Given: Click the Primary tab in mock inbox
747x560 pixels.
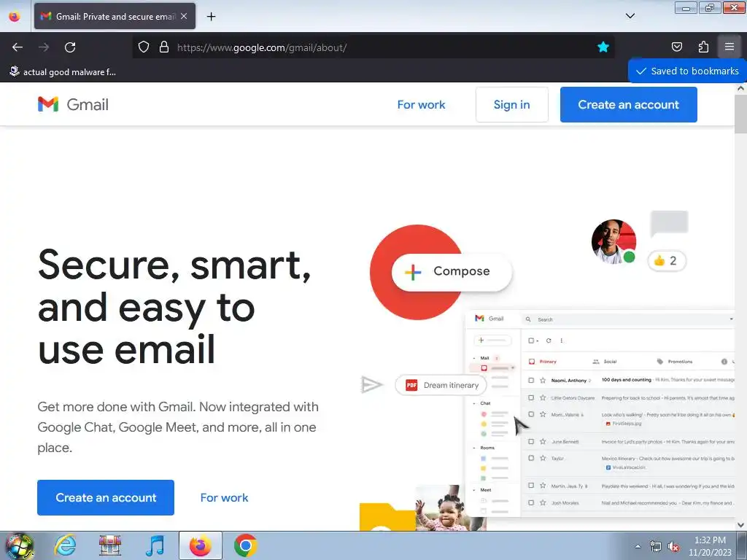Looking at the screenshot, I should (x=543, y=362).
